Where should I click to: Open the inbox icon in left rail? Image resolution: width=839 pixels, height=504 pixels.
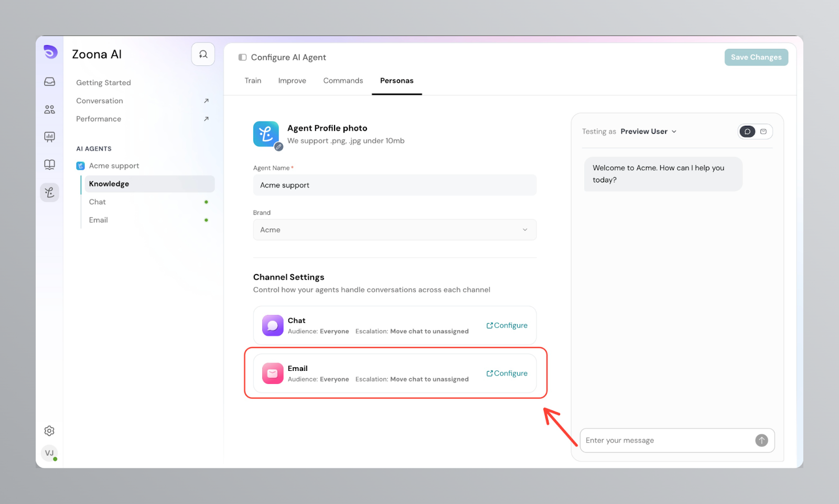pyautogui.click(x=49, y=82)
